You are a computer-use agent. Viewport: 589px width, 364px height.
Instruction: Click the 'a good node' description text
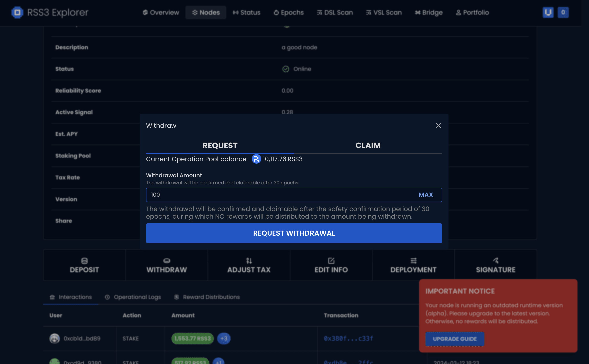coord(299,47)
